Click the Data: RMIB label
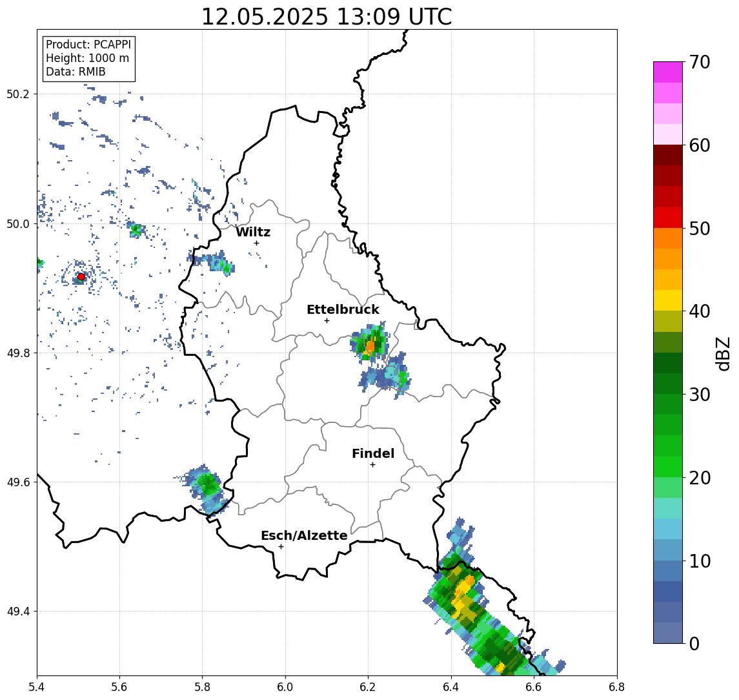This screenshot has width=739, height=700. [76, 72]
